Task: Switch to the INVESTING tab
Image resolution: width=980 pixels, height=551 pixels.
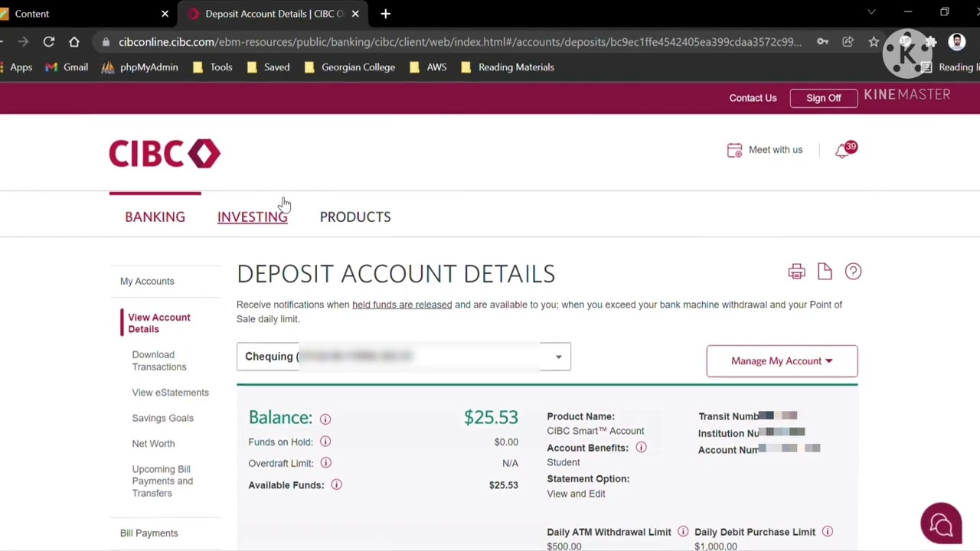Action: pos(253,217)
